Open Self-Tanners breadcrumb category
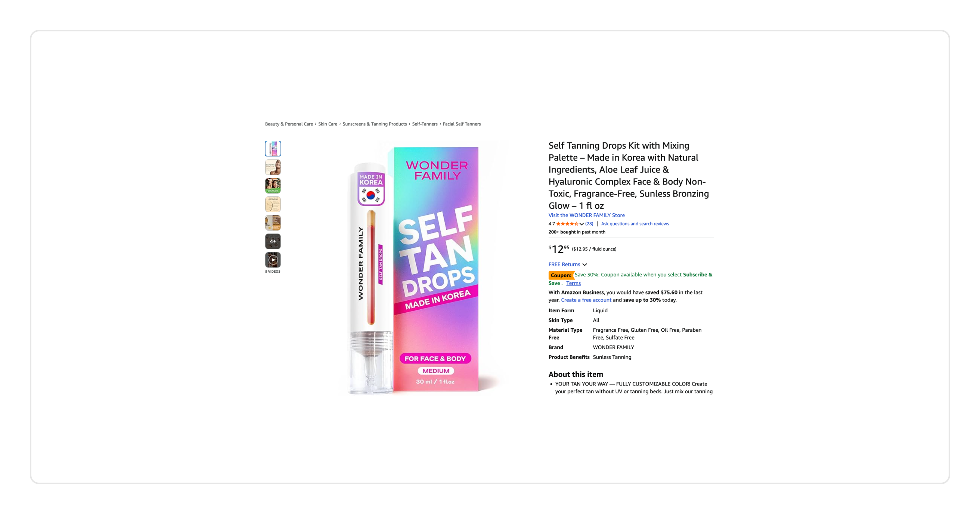This screenshot has height=514, width=980. tap(425, 124)
